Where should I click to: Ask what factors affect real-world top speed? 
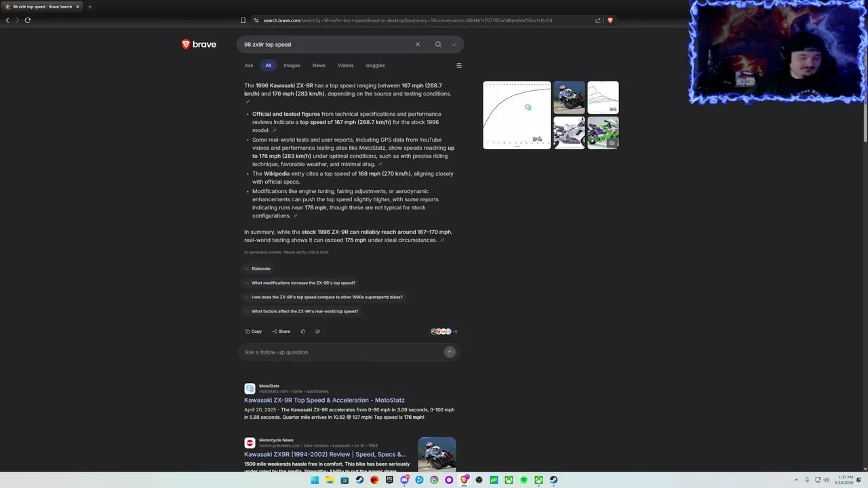[302, 311]
